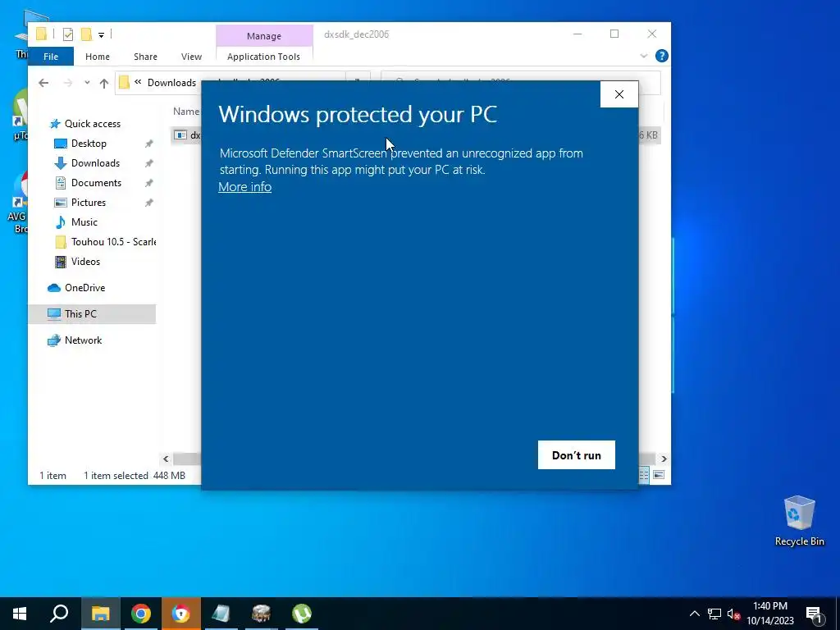
Task: Open Customize Quick Access Toolbar dropdown
Action: pyautogui.click(x=101, y=34)
